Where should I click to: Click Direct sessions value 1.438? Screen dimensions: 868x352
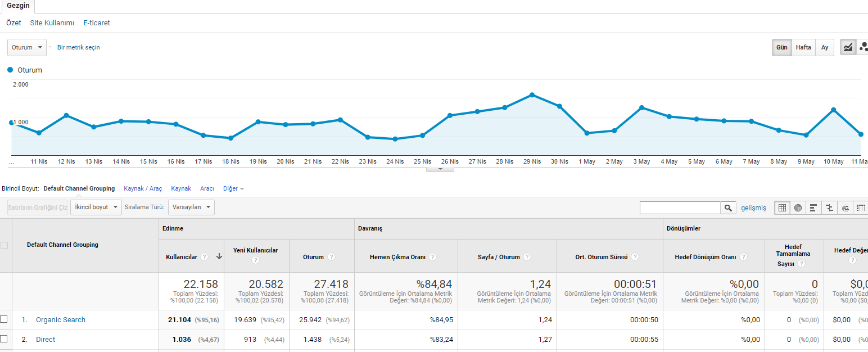[x=313, y=340]
